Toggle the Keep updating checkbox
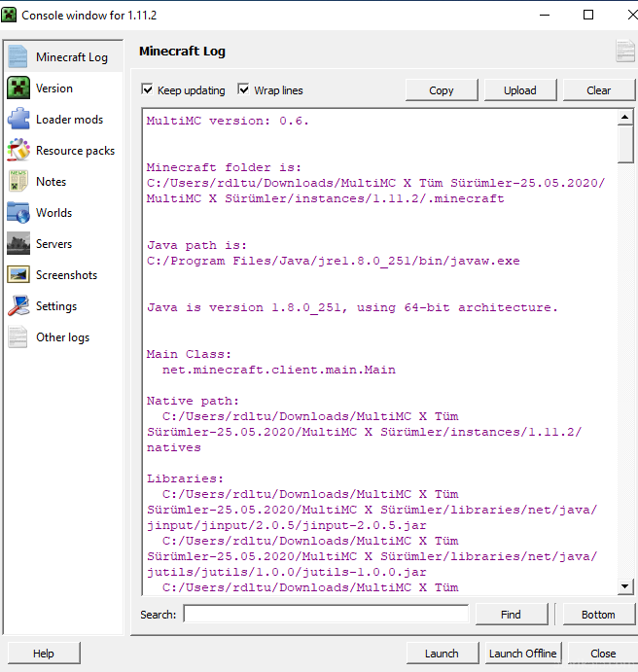638x672 pixels. point(147,89)
